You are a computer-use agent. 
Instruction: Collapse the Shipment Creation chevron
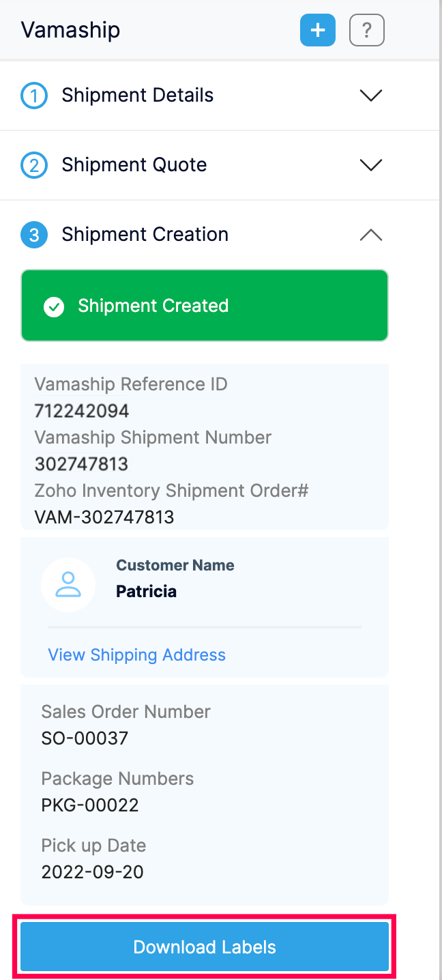click(370, 235)
